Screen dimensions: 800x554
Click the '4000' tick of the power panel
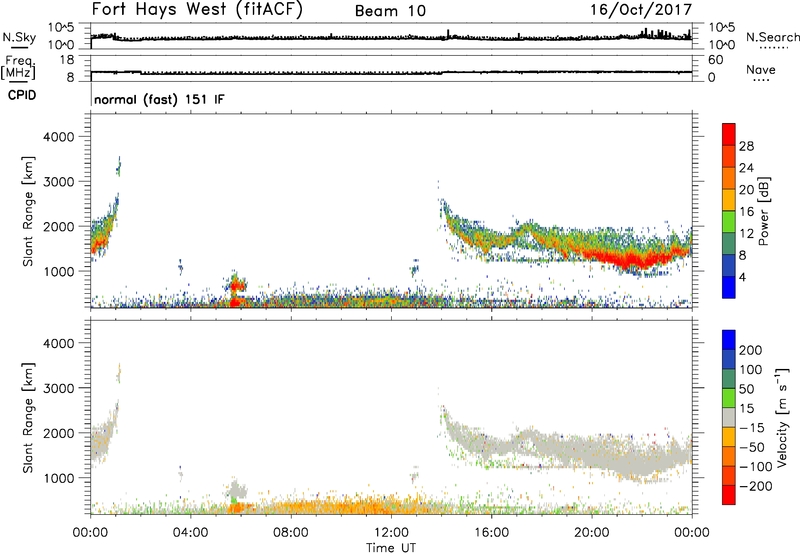[58, 137]
